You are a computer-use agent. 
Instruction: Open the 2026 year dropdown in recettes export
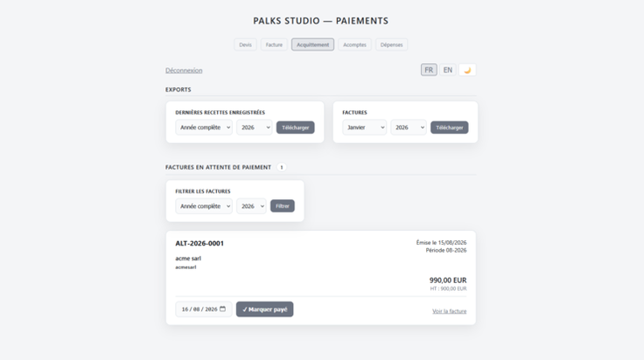point(255,128)
